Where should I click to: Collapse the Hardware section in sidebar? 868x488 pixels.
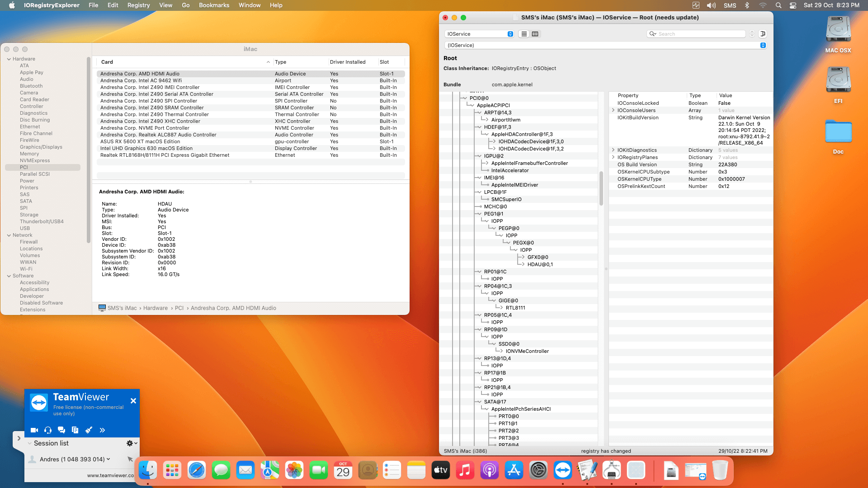9,59
